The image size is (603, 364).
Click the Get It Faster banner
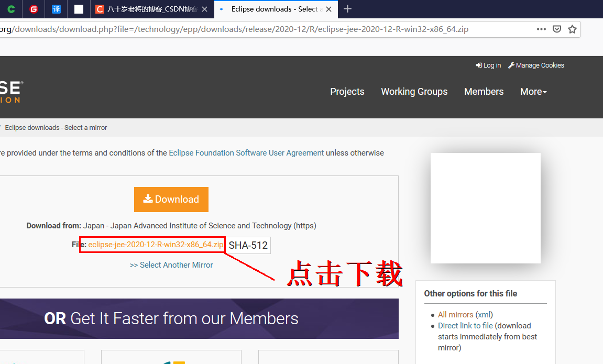tap(199, 318)
